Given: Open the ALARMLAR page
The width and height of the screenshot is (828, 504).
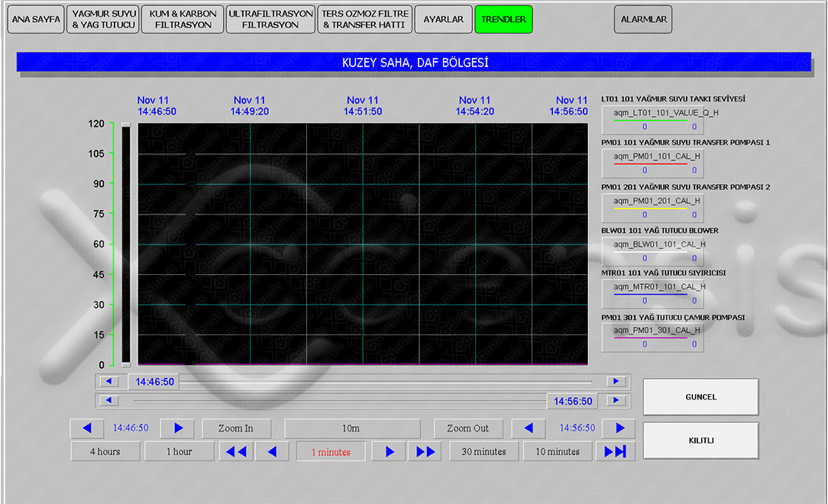Looking at the screenshot, I should tap(642, 20).
